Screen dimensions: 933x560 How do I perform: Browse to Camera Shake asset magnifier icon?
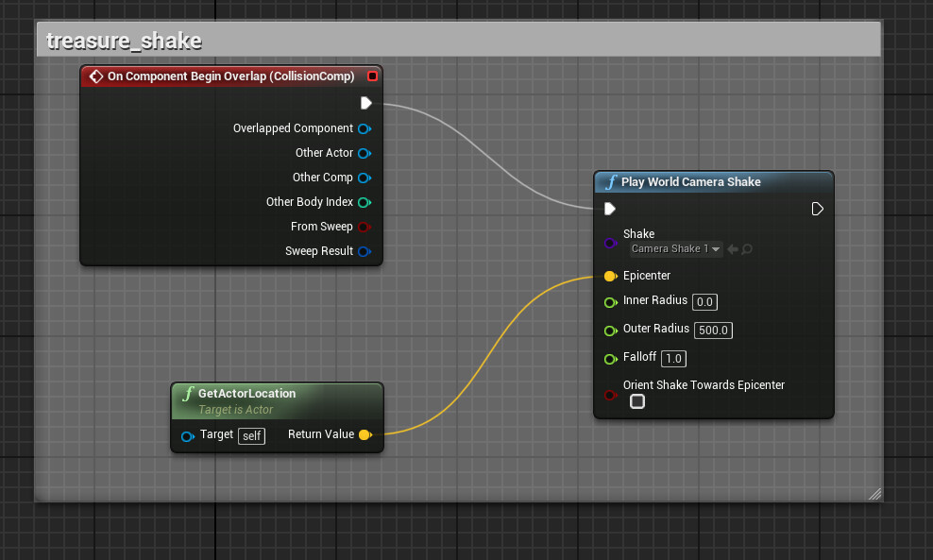coord(747,249)
